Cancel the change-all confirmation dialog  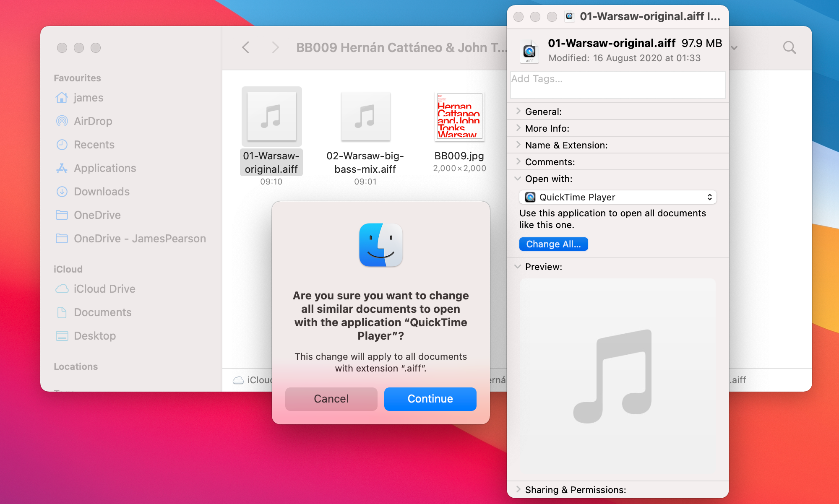pyautogui.click(x=331, y=399)
